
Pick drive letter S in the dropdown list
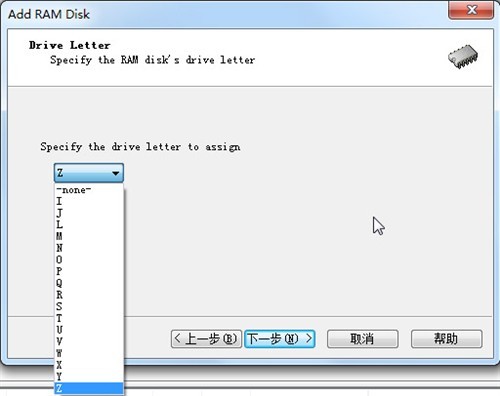(89, 306)
